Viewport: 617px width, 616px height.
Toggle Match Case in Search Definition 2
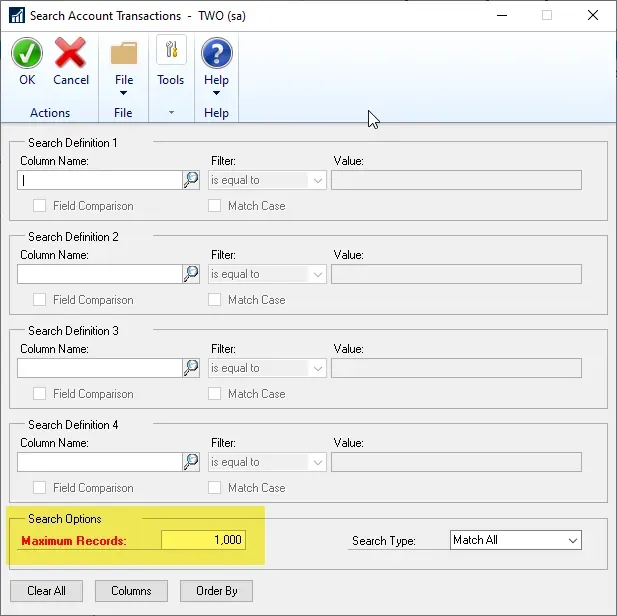tap(215, 300)
